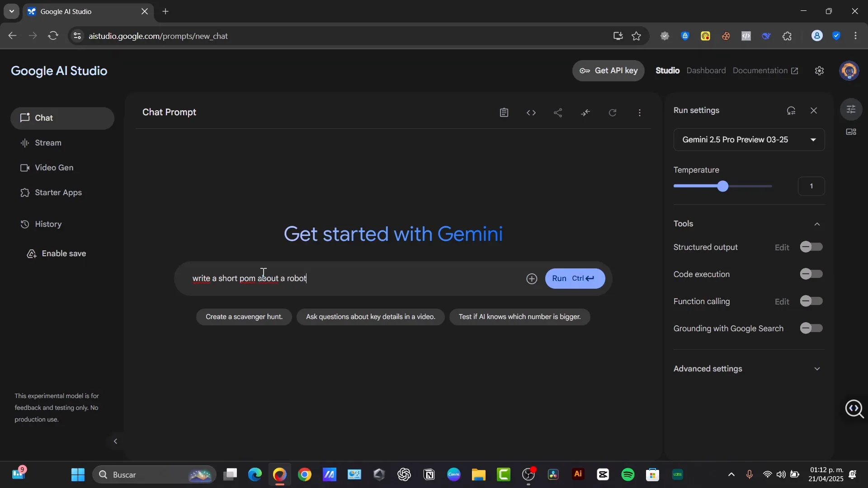Compare prompt models with the compare icon
The width and height of the screenshot is (868, 488).
(585, 113)
